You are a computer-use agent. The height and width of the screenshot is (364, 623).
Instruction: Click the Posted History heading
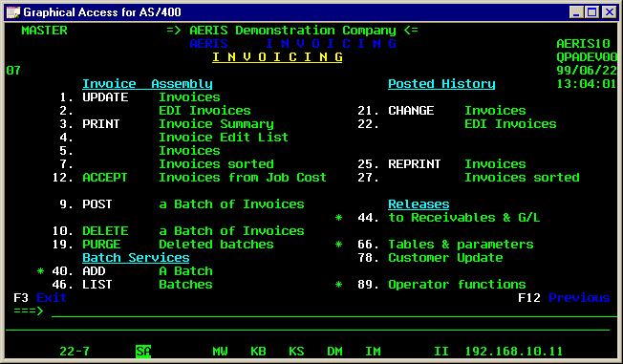point(441,84)
